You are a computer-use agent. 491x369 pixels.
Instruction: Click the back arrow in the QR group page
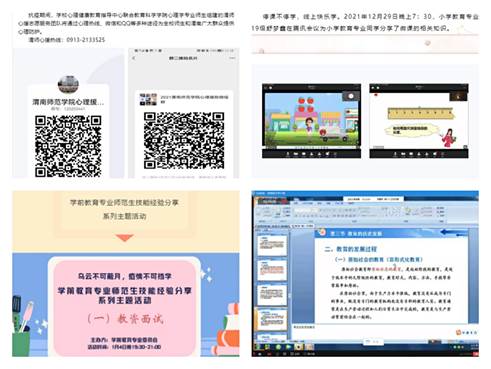point(134,58)
